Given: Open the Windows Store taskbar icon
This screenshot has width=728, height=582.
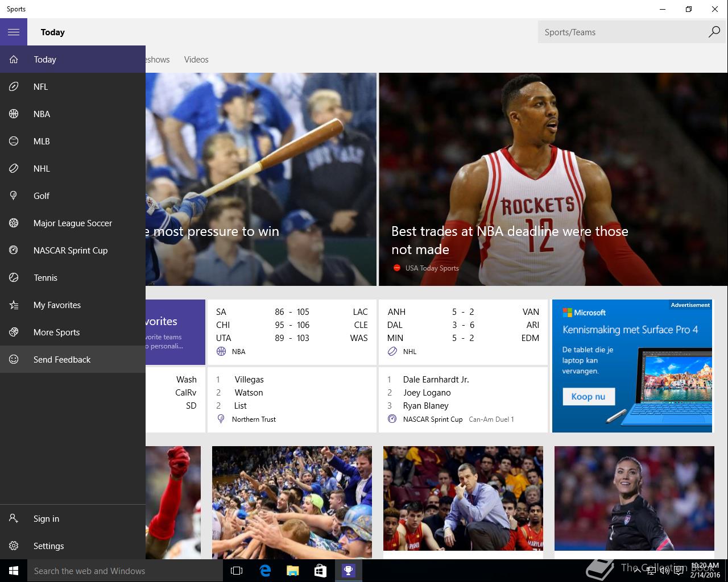Looking at the screenshot, I should pos(320,571).
